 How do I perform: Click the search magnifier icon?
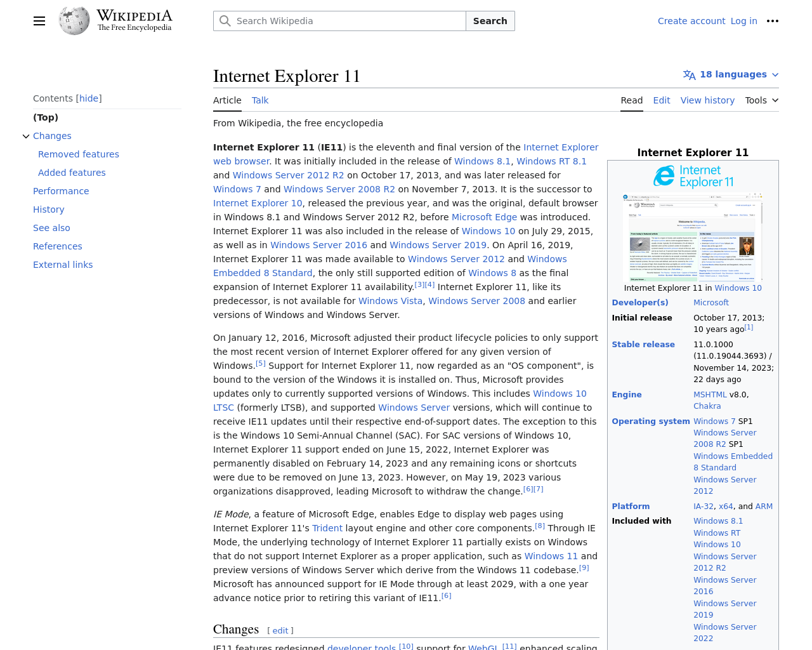225,21
